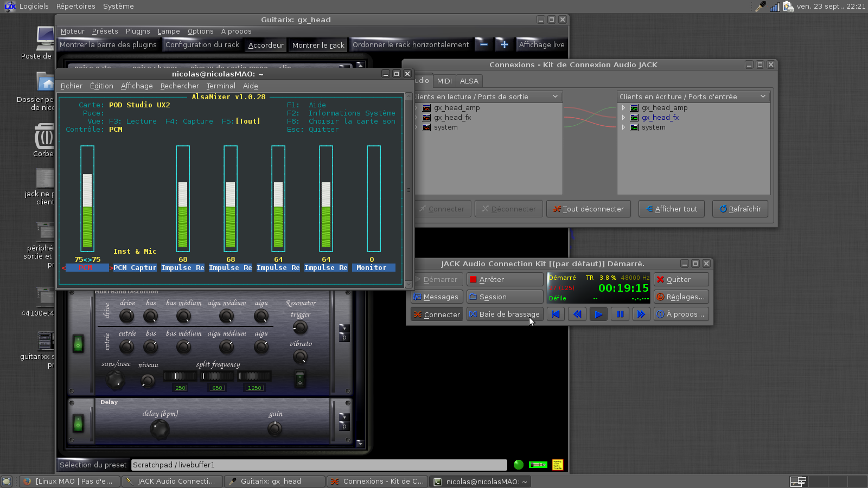Toggle the Resonator on/off switch
Image resolution: width=868 pixels, height=488 pixels.
pos(299,378)
